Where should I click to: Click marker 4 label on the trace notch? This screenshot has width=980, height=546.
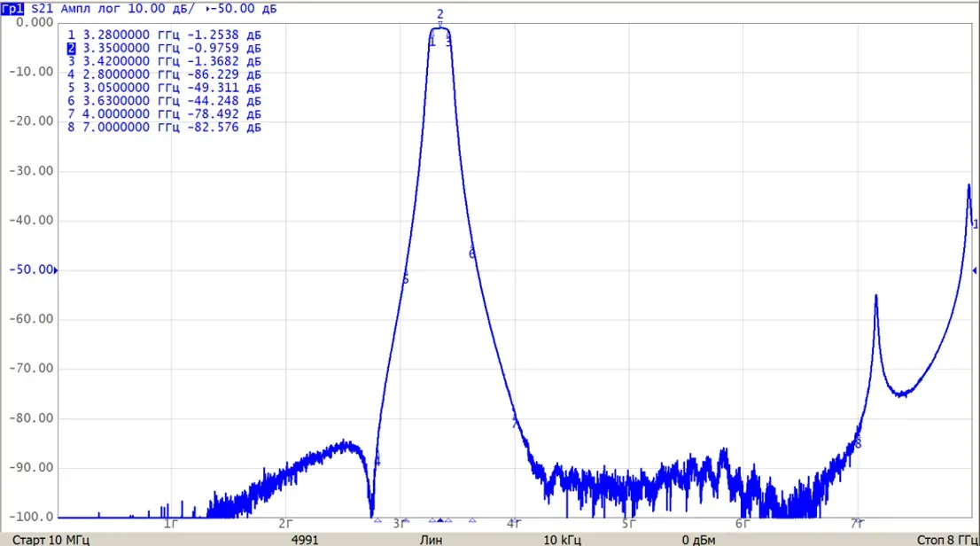click(x=377, y=461)
